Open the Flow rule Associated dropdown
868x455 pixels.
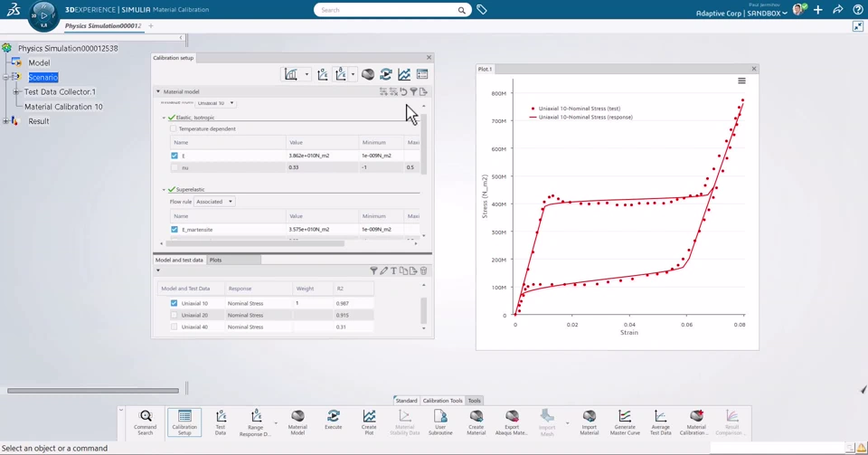(x=214, y=202)
